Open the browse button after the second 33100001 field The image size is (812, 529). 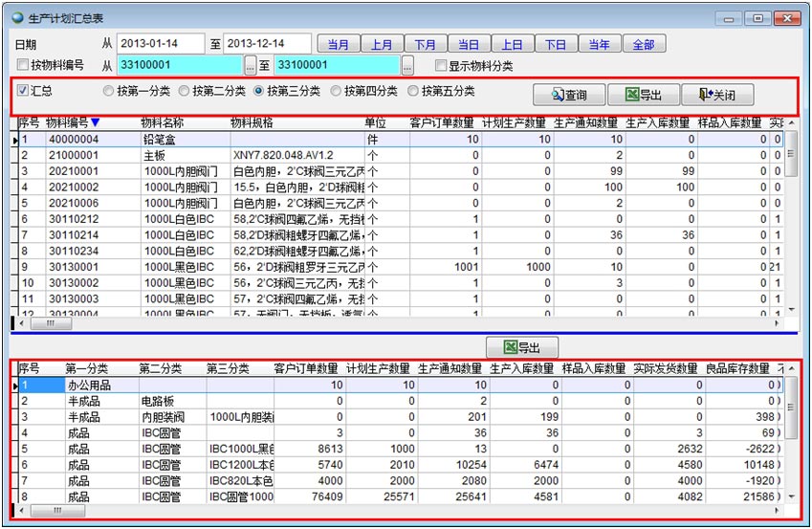407,66
